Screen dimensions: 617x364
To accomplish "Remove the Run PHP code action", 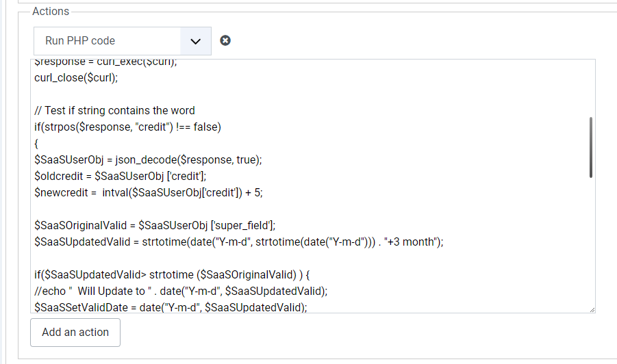I will [x=225, y=40].
